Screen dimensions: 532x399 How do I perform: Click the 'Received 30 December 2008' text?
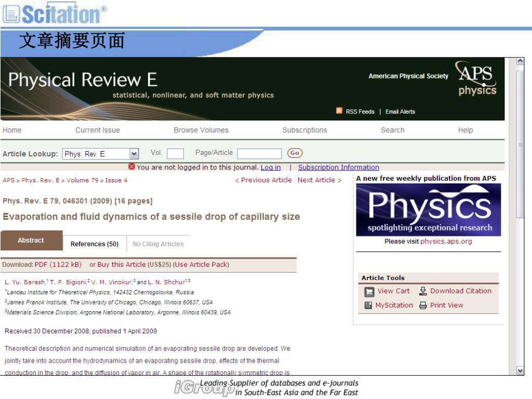(47, 331)
